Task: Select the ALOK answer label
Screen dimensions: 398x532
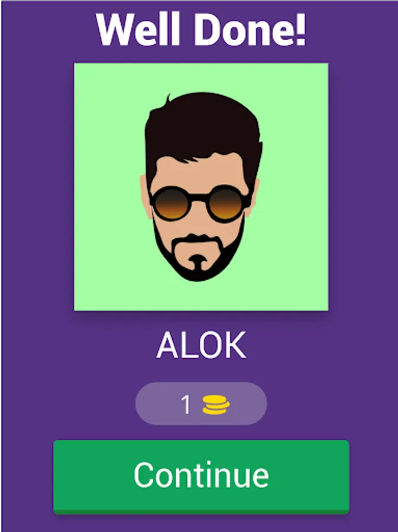Action: click(x=201, y=345)
